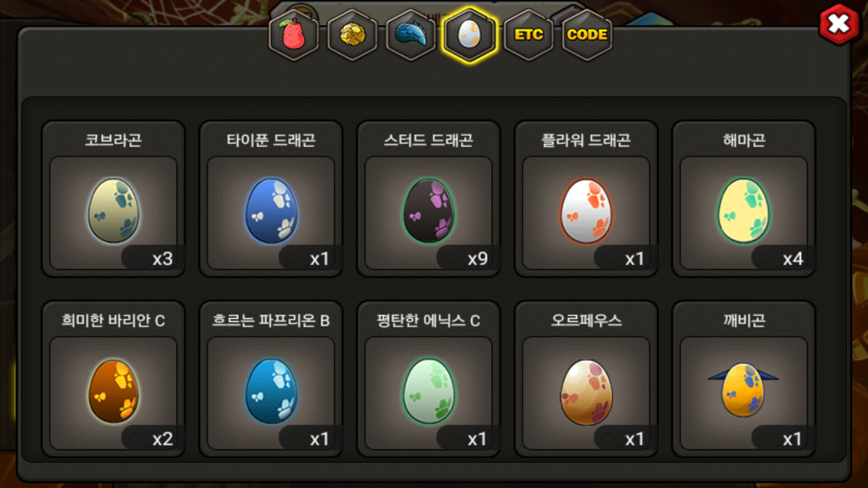The image size is (868, 488).
Task: Switch to the gold nugget tab
Action: click(353, 35)
